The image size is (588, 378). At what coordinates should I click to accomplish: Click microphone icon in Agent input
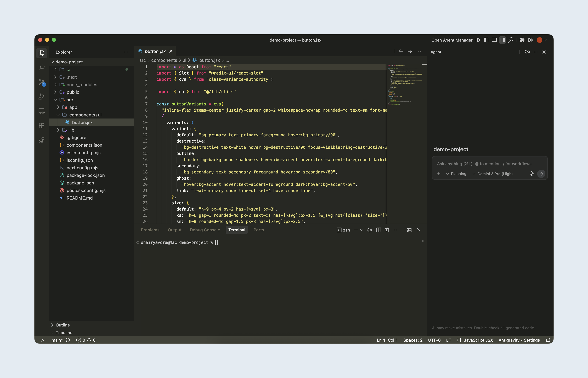532,174
